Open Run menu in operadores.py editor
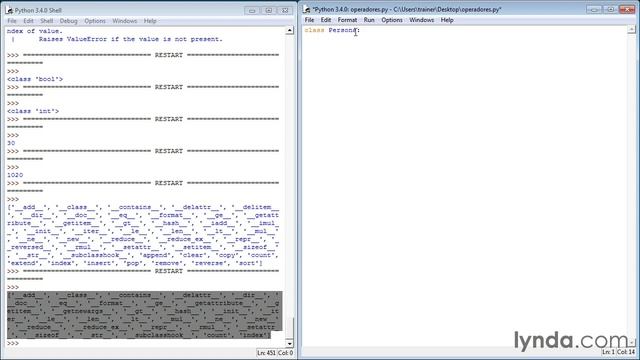 tap(369, 20)
